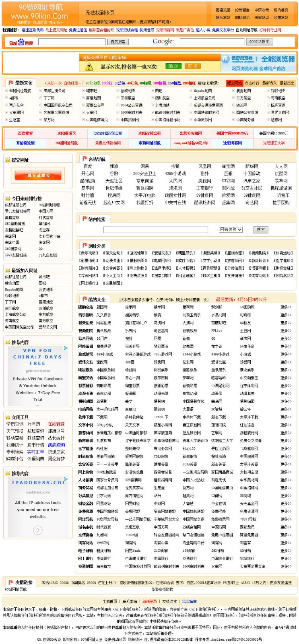This screenshot has width=299, height=644.
Task: Switch to the 点击排行 tab
Action: click(x=252, y=83)
